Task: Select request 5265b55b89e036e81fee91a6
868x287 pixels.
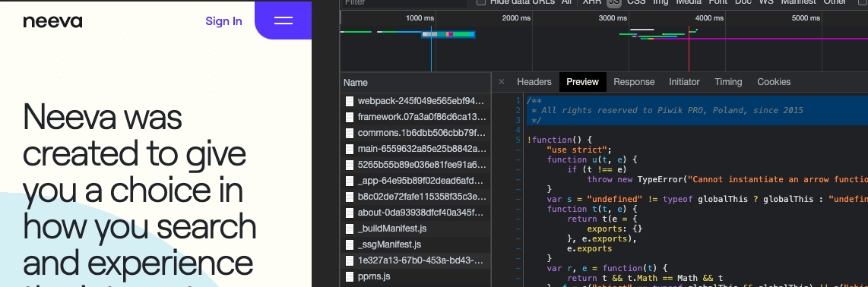Action: pyautogui.click(x=415, y=165)
